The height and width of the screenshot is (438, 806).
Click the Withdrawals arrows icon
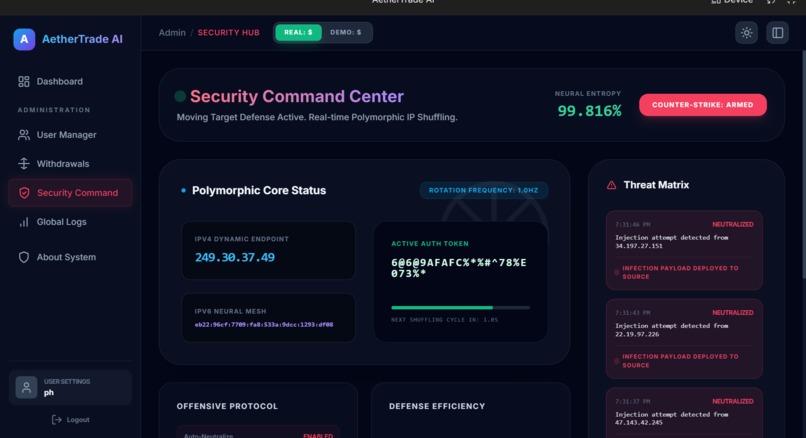24,164
